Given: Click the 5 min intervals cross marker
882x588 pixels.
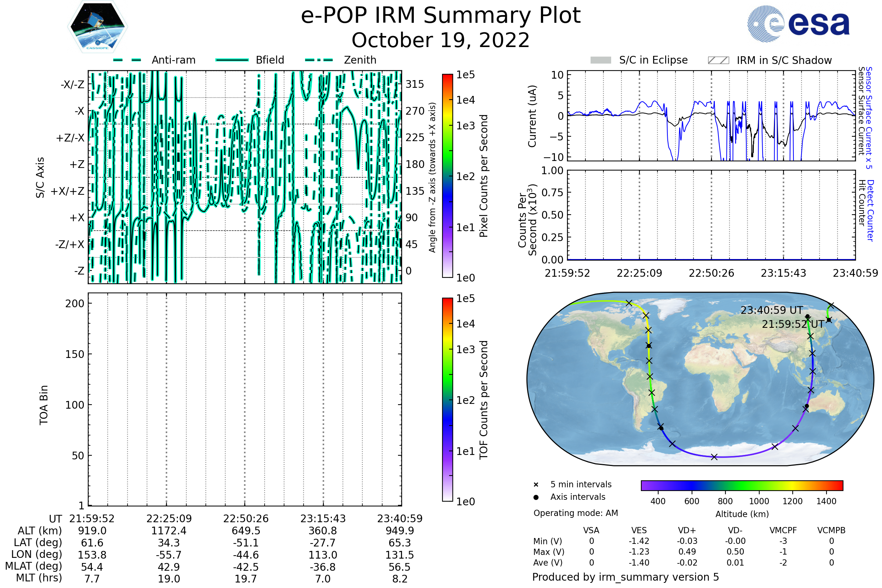Looking at the screenshot, I should point(536,485).
